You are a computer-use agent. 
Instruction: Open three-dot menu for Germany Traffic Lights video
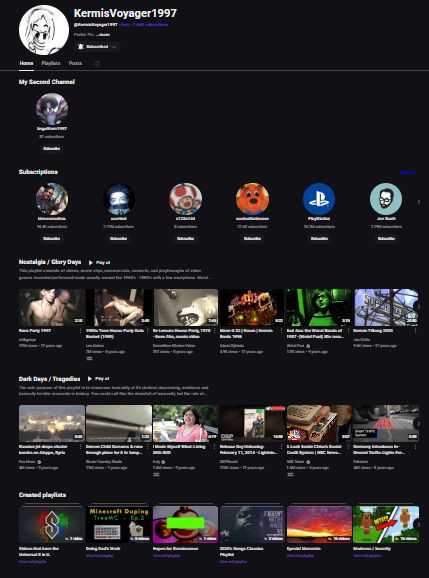point(416,447)
